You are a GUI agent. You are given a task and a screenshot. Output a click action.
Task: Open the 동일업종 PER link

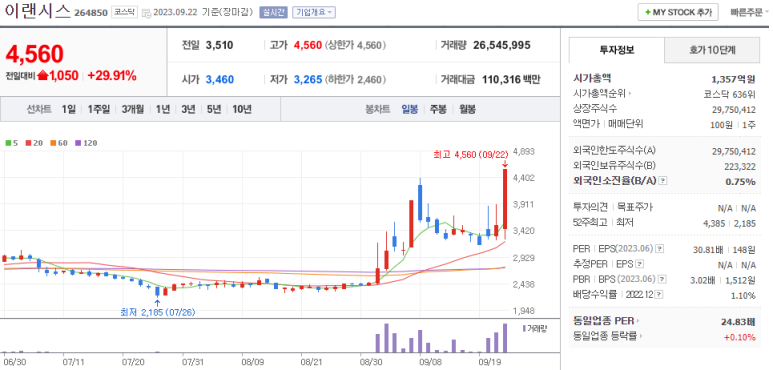(607, 321)
